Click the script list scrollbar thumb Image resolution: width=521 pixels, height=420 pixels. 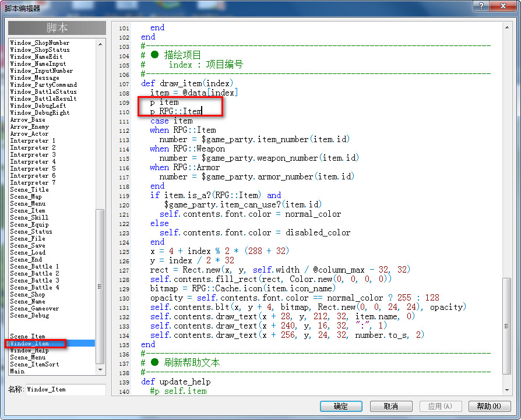pos(100,287)
